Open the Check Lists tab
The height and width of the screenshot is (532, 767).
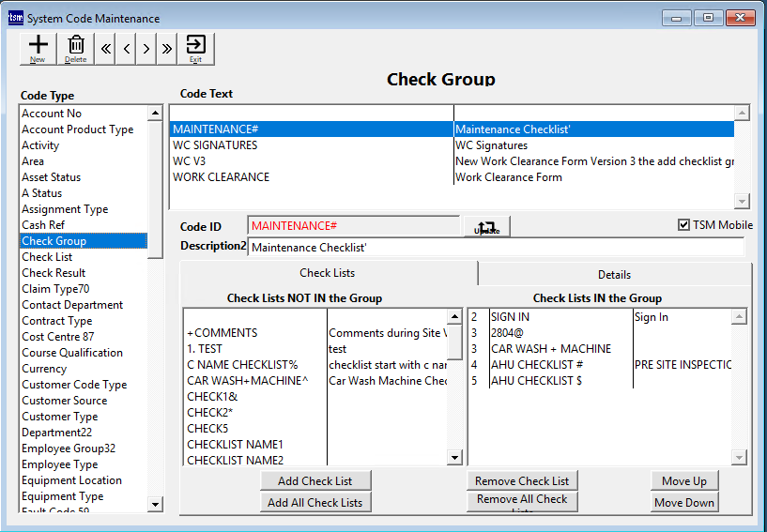coord(327,273)
